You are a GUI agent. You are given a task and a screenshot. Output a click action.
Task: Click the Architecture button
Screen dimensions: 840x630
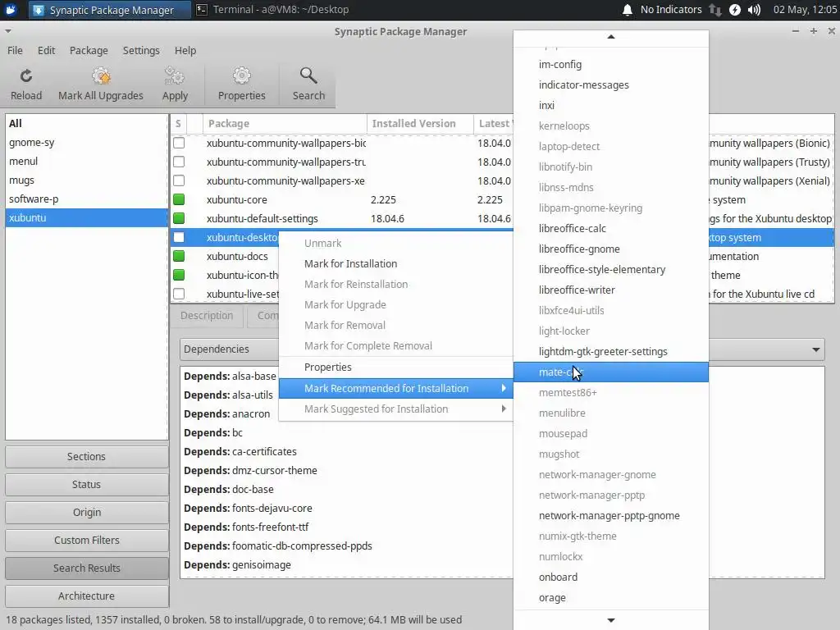[x=87, y=596]
